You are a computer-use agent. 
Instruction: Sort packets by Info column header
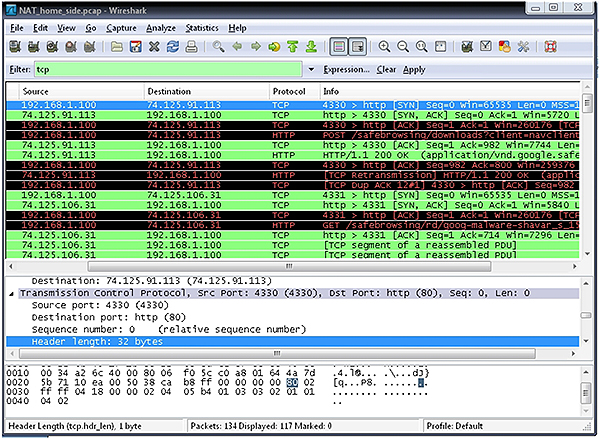pyautogui.click(x=450, y=91)
